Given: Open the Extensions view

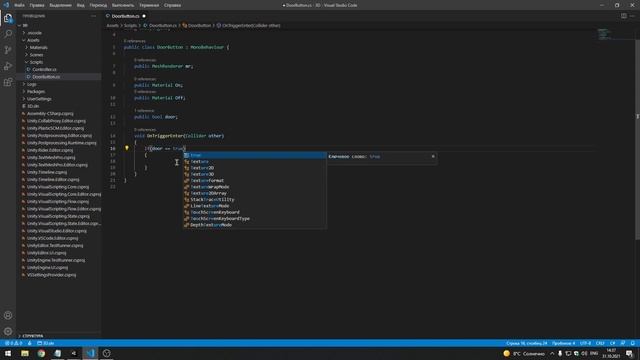Looking at the screenshot, I should (x=8, y=82).
